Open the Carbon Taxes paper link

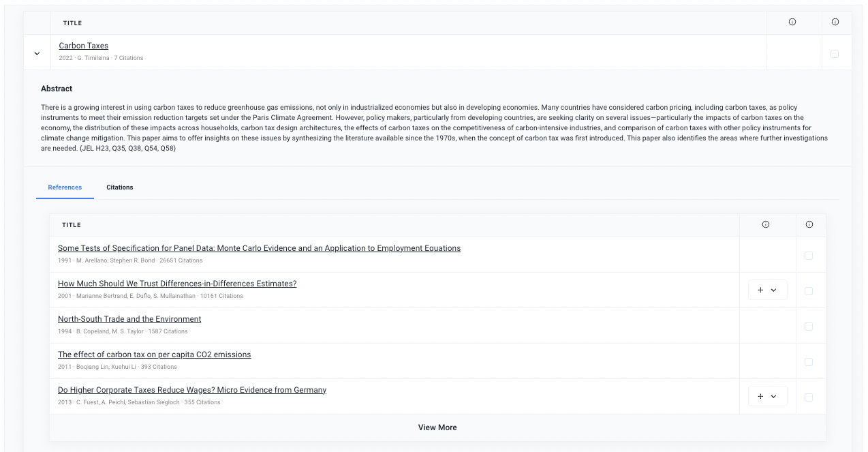tap(83, 46)
